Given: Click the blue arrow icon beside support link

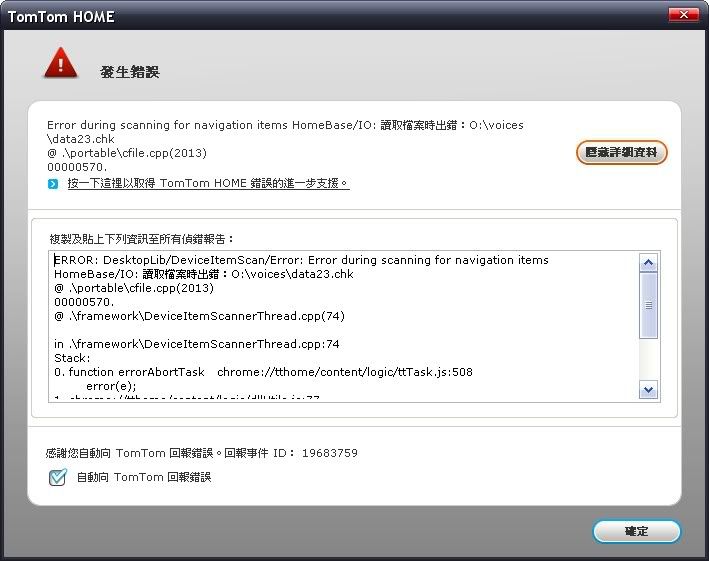Looking at the screenshot, I should [x=53, y=184].
